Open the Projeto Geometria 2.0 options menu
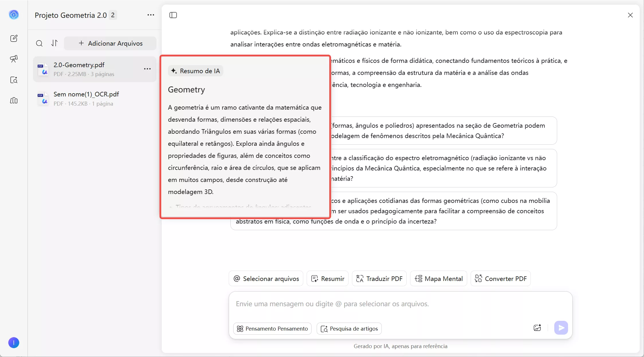 (151, 15)
